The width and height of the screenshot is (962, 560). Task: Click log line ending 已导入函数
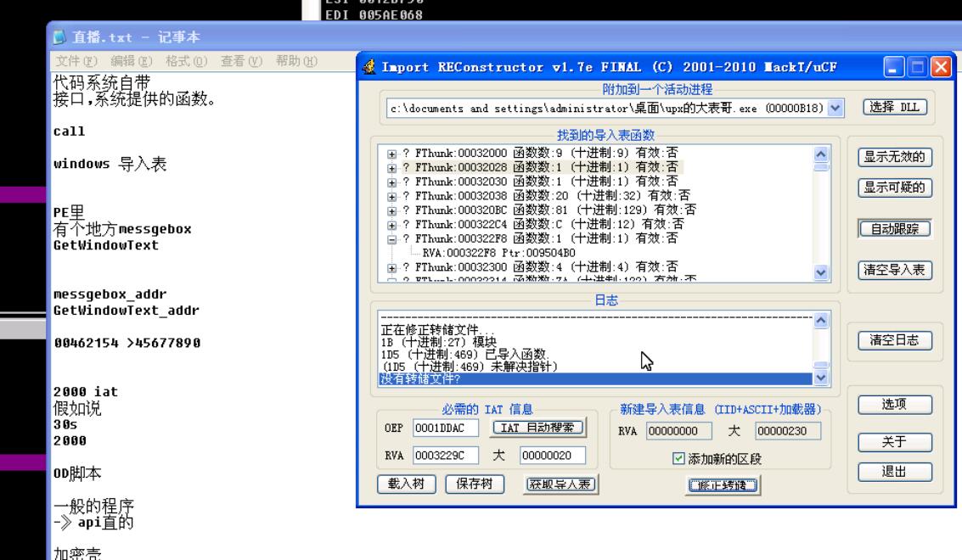pos(465,355)
